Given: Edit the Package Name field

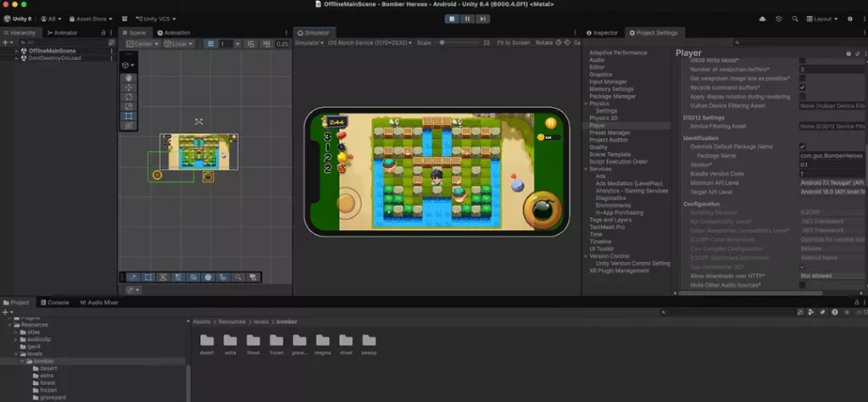Looking at the screenshot, I should 832,156.
